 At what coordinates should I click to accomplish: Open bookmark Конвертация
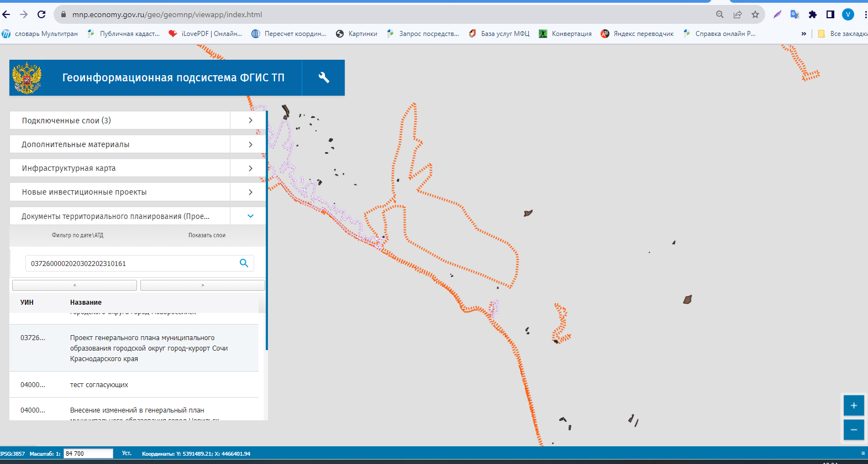[565, 34]
